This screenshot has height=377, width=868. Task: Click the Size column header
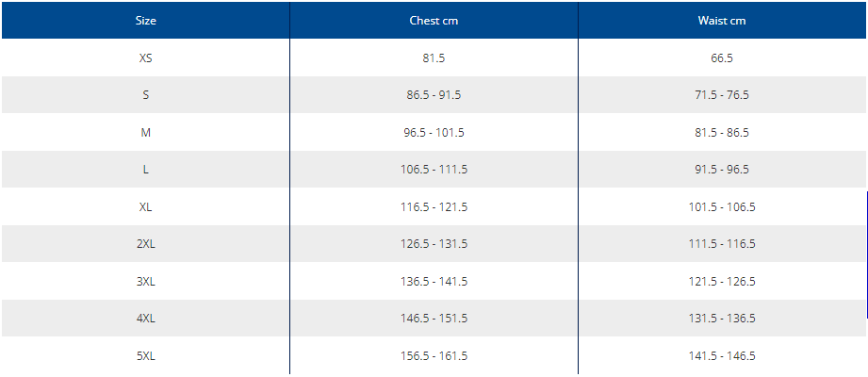[145, 21]
